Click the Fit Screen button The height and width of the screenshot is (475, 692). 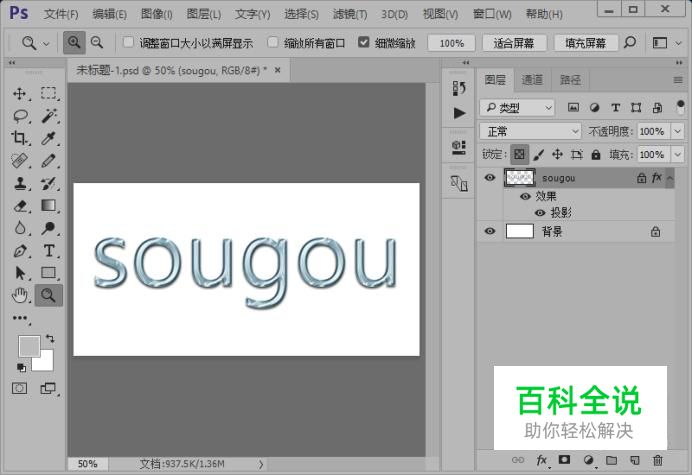[514, 43]
